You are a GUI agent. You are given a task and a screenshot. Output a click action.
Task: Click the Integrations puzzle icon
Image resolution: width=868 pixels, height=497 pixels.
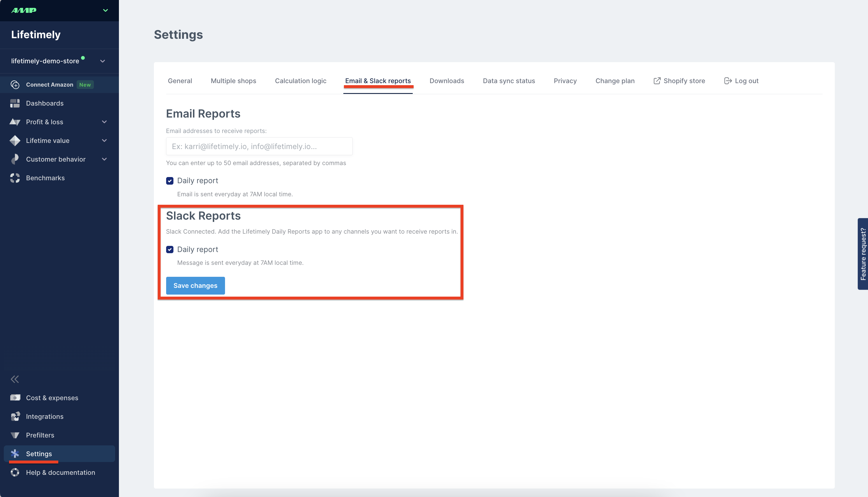point(15,416)
